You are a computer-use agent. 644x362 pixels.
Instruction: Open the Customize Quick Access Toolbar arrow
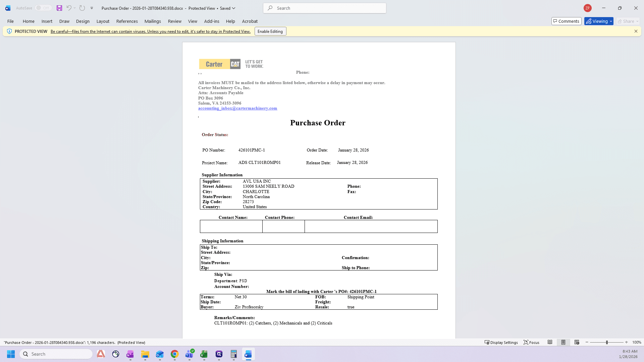point(92,8)
